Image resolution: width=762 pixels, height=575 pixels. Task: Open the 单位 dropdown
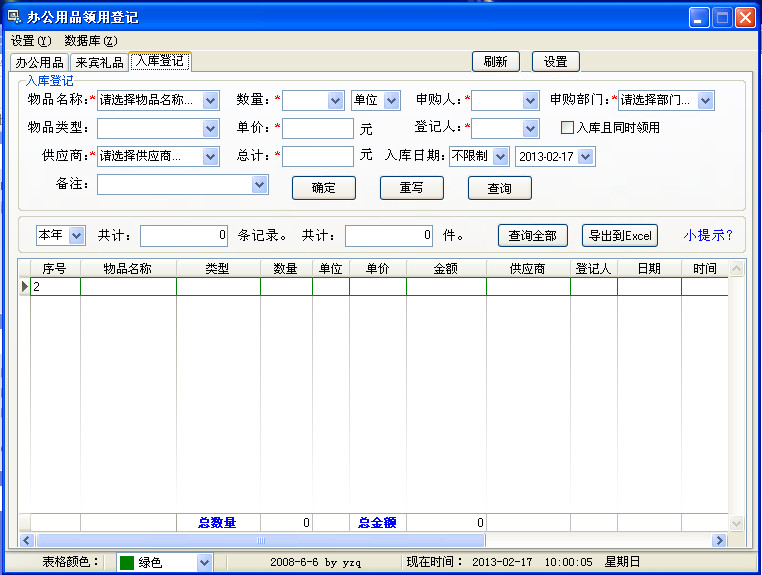point(392,101)
